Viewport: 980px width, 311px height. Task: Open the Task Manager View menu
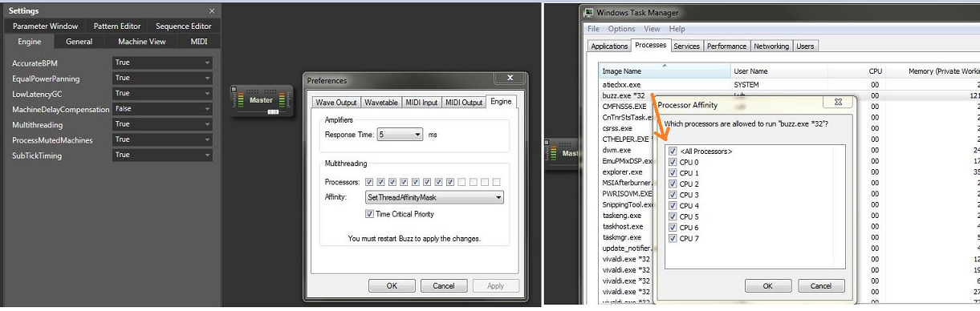point(652,29)
